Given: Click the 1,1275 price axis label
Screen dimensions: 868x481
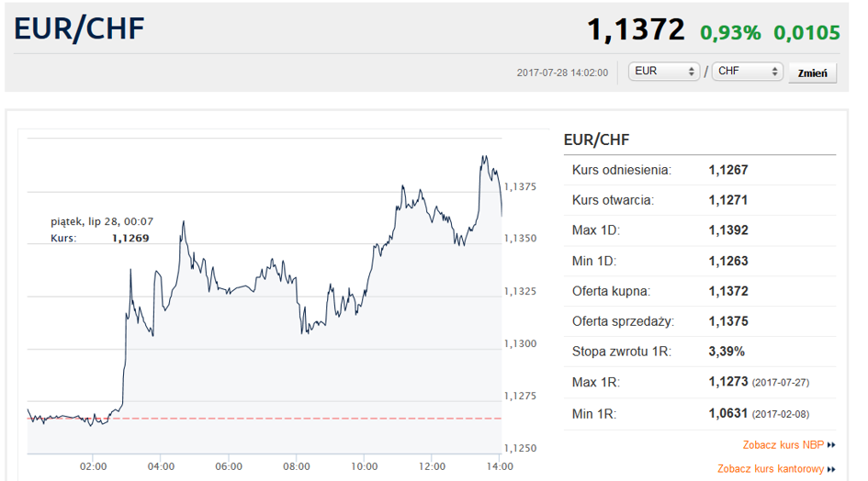Looking at the screenshot, I should coord(521,397).
